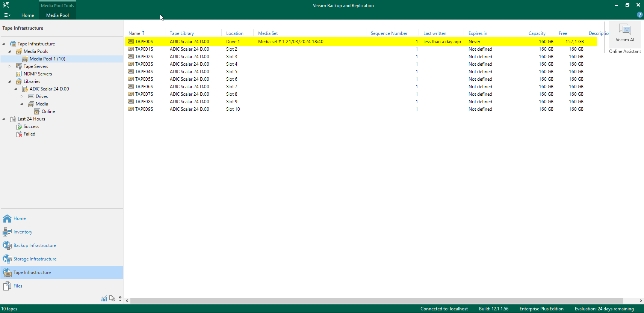The image size is (644, 313).
Task: Click the Drives node icon
Action: coord(31,96)
